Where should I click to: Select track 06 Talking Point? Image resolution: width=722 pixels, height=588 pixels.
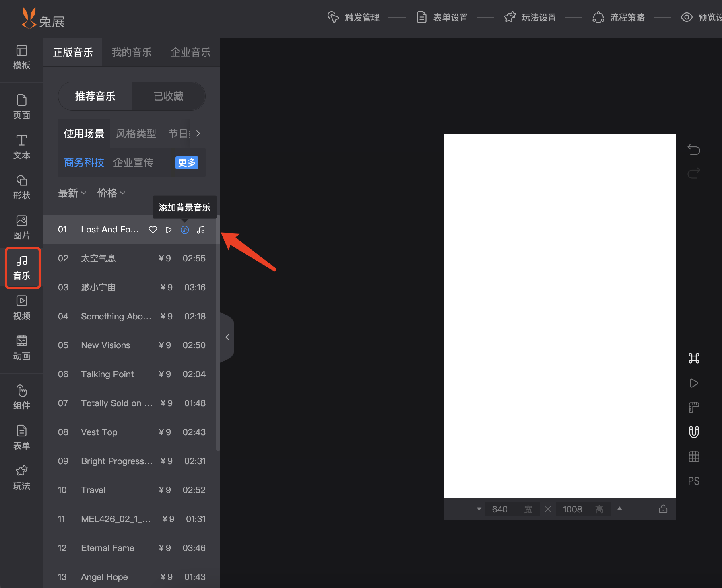point(132,374)
